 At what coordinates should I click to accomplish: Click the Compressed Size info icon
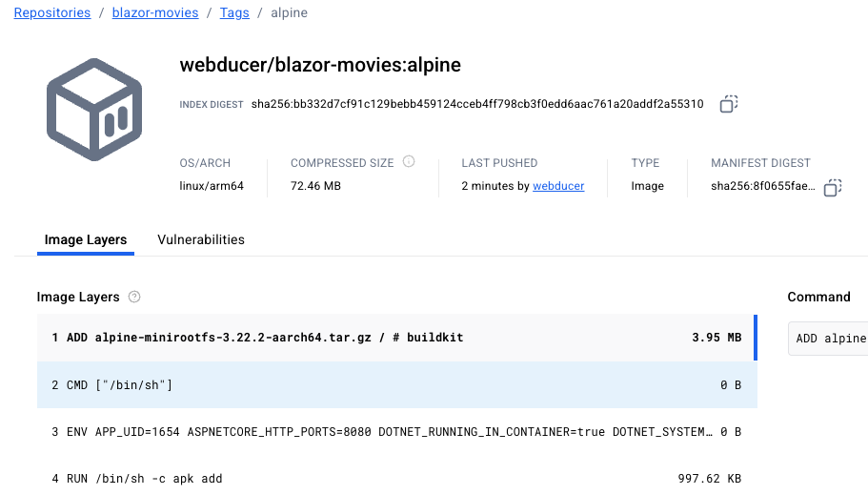[x=409, y=162]
